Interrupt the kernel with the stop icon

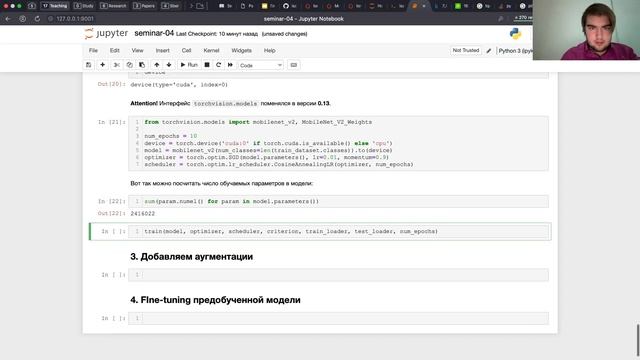coord(207,65)
